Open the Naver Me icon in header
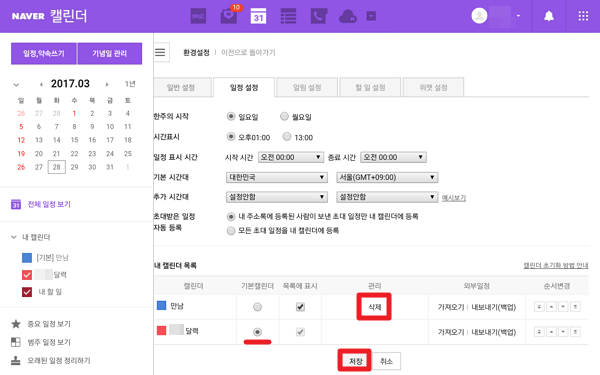This screenshot has width=600, height=375. coord(198,16)
